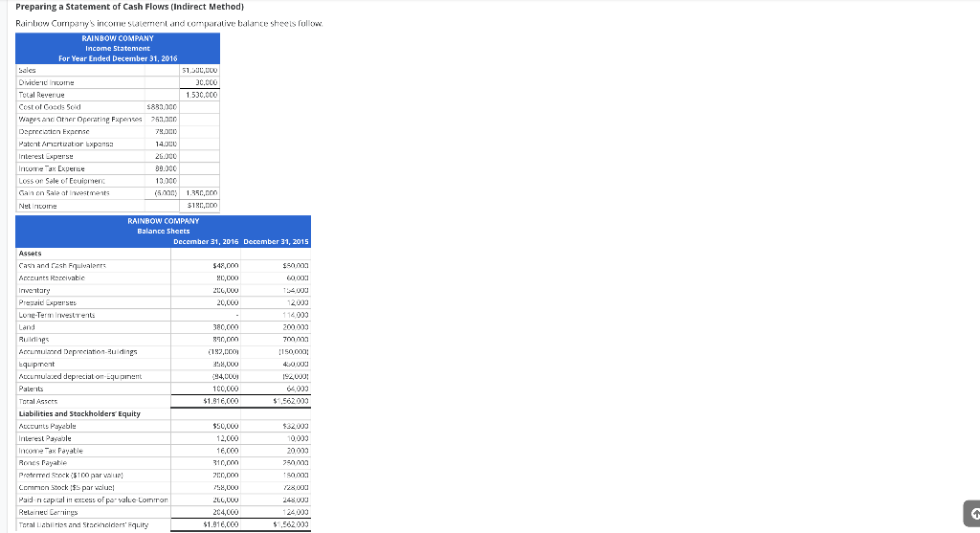Click the 'Accounts Receivable' row label
Image resolution: width=980 pixels, height=533 pixels.
coord(52,278)
